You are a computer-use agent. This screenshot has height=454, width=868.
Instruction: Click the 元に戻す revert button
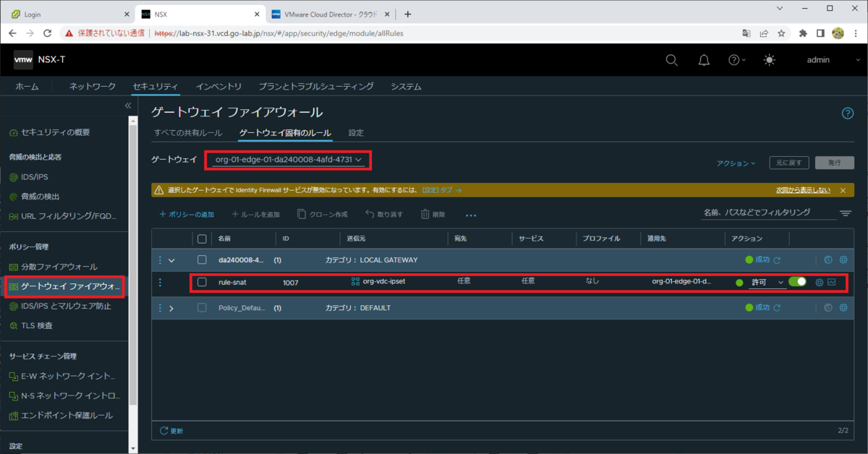point(789,163)
